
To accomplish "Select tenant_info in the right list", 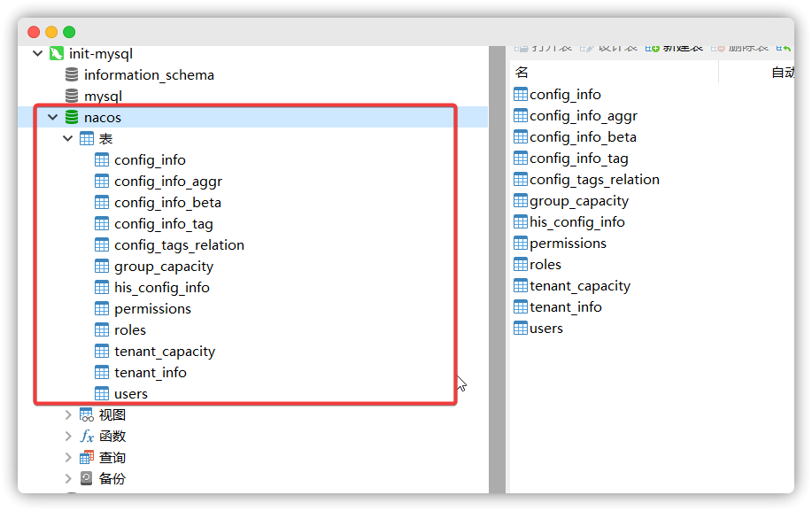I will (x=566, y=306).
